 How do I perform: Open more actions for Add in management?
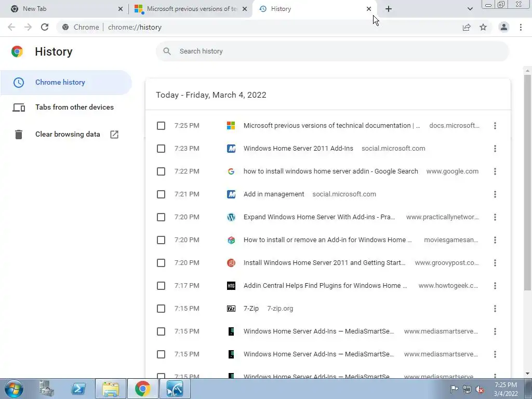tap(495, 194)
